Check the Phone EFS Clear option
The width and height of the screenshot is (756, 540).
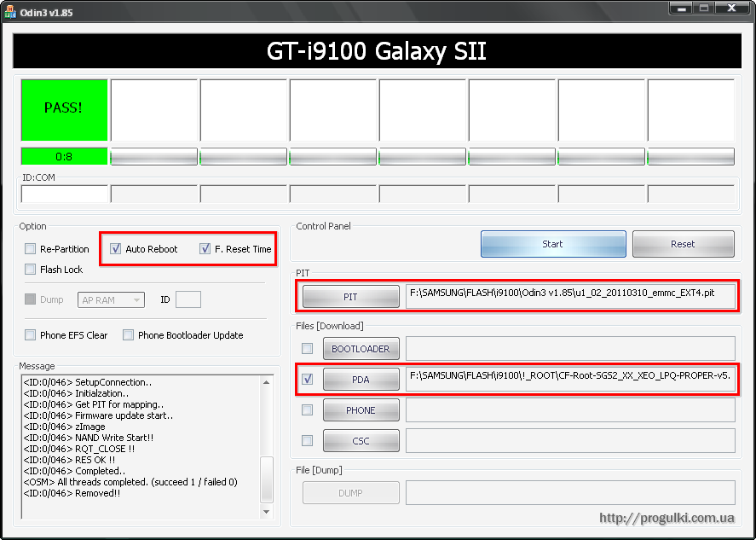click(31, 335)
